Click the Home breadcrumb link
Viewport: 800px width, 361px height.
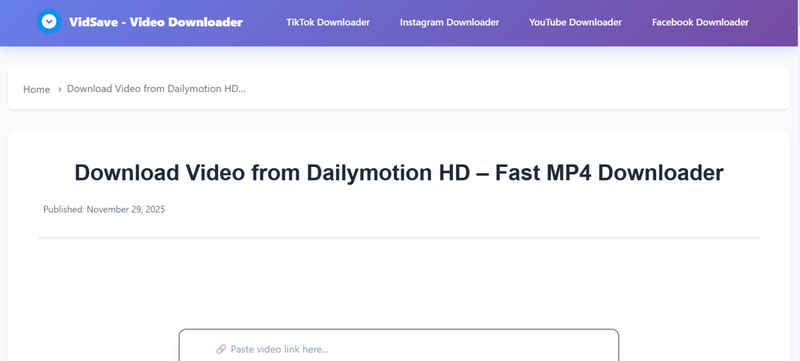pos(37,89)
